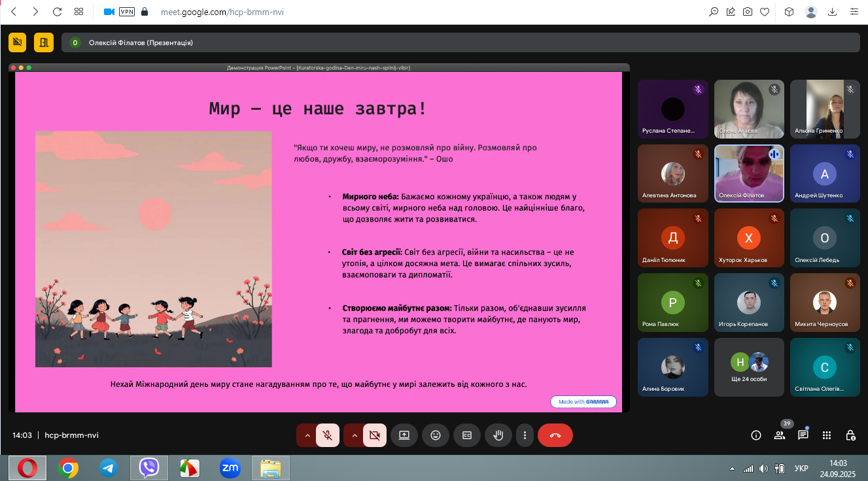This screenshot has width=868, height=481.
Task: Show the participants list
Action: tap(780, 435)
